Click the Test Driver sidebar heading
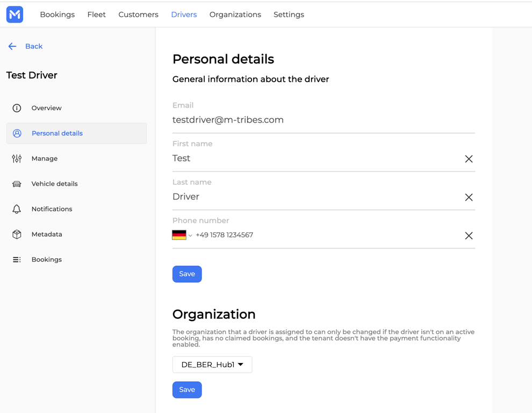532x413 pixels. point(32,75)
